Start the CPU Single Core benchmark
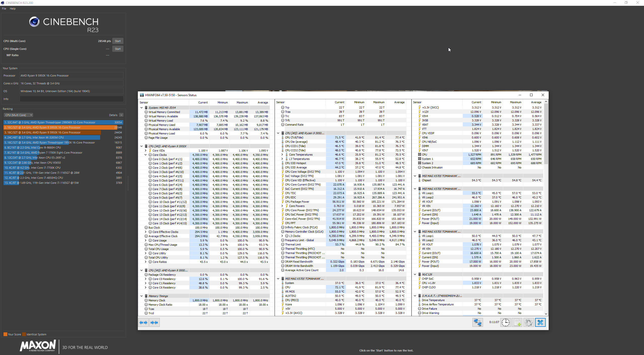This screenshot has height=355, width=644. click(x=117, y=49)
